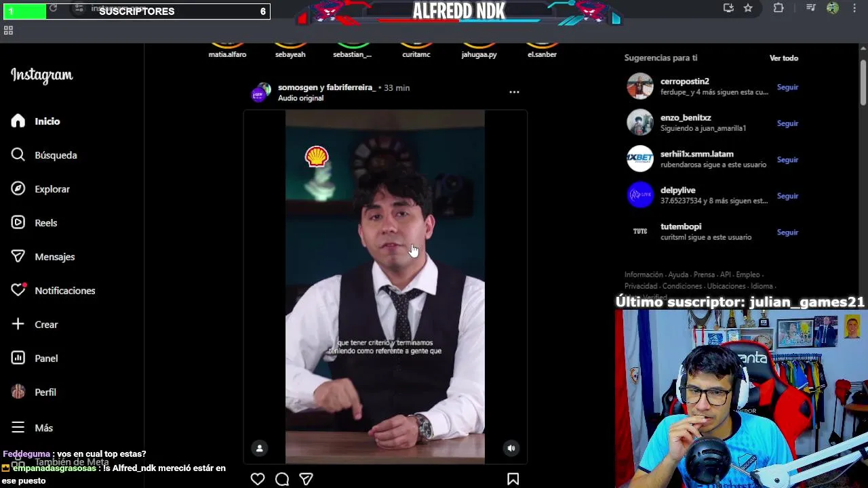868x488 pixels.
Task: Open sebayeah story
Action: [290, 50]
